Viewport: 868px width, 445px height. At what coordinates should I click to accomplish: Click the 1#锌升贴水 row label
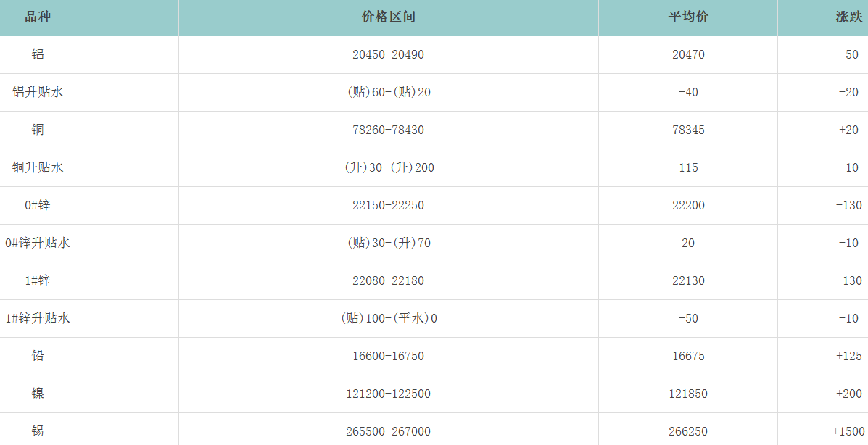pyautogui.click(x=38, y=318)
